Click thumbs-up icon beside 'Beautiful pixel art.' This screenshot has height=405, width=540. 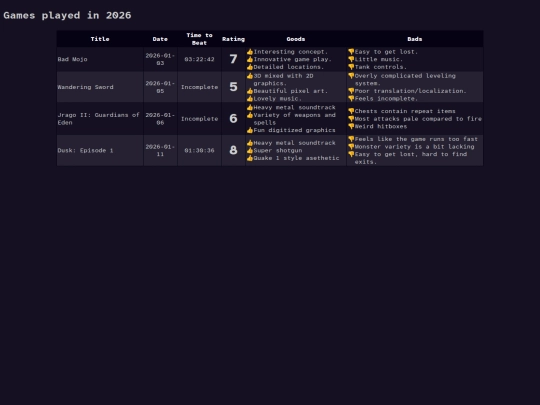[250, 91]
